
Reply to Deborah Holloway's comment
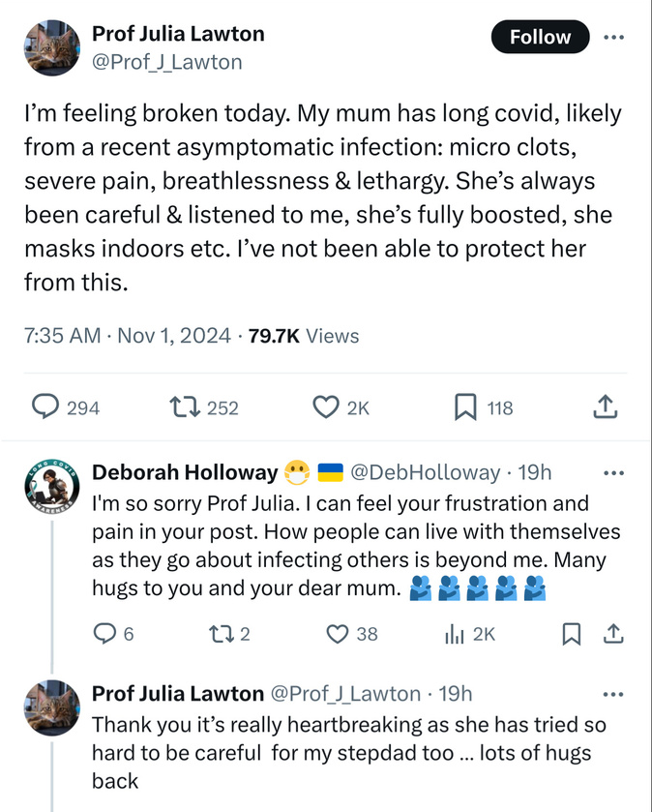click(104, 634)
